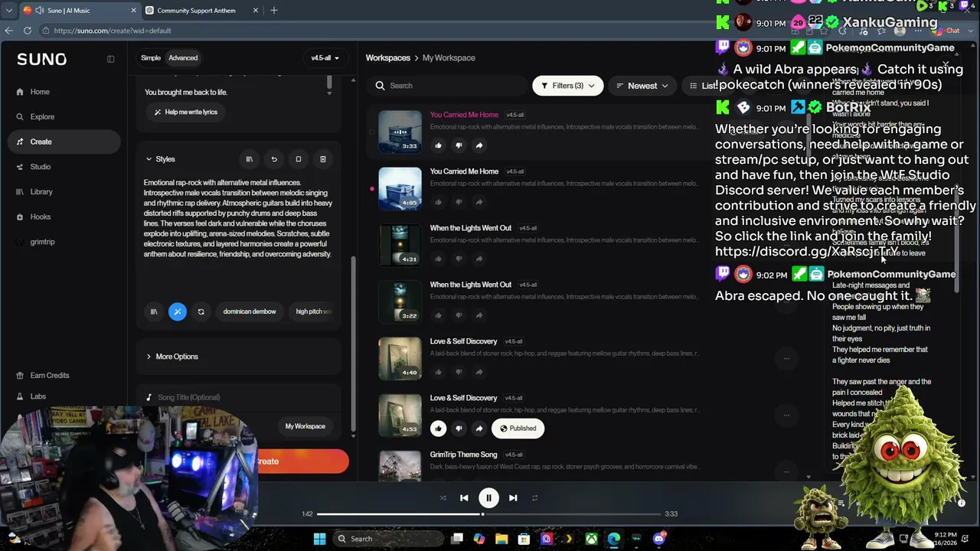
Task: Open the grimtrip profile entry
Action: pyautogui.click(x=43, y=242)
